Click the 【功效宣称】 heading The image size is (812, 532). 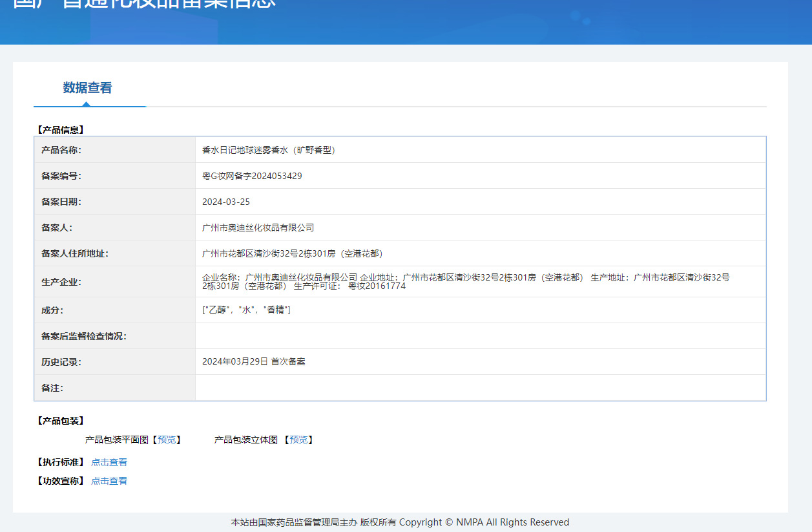click(60, 481)
